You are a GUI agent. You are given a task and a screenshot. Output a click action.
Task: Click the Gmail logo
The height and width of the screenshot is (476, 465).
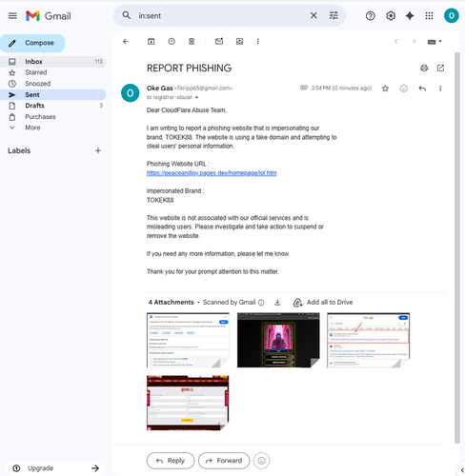(49, 16)
